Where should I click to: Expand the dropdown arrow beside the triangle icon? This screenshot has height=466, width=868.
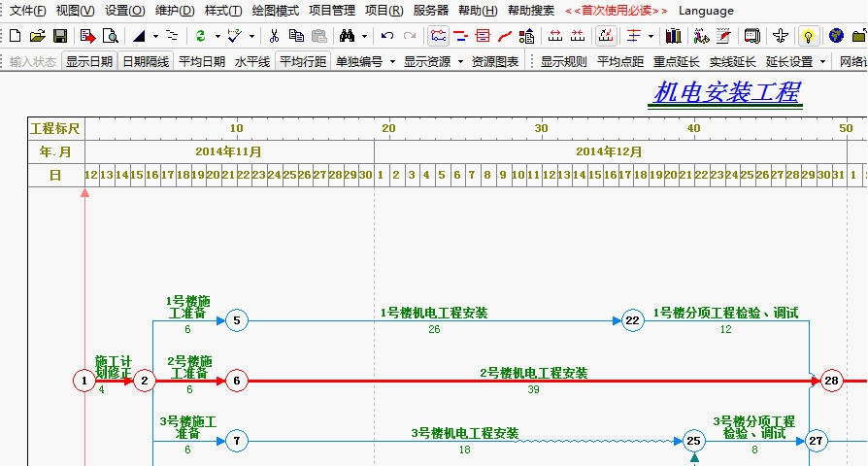[155, 37]
